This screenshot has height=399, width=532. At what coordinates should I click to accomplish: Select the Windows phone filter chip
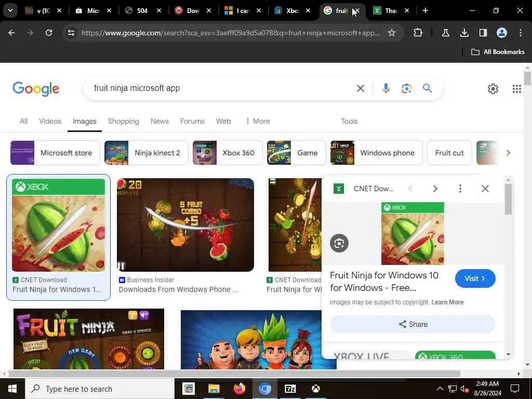(376, 153)
